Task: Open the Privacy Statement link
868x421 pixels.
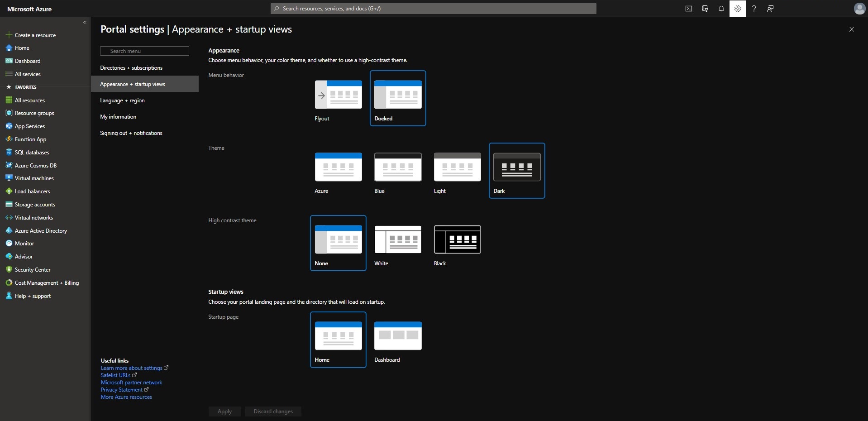Action: [122, 390]
